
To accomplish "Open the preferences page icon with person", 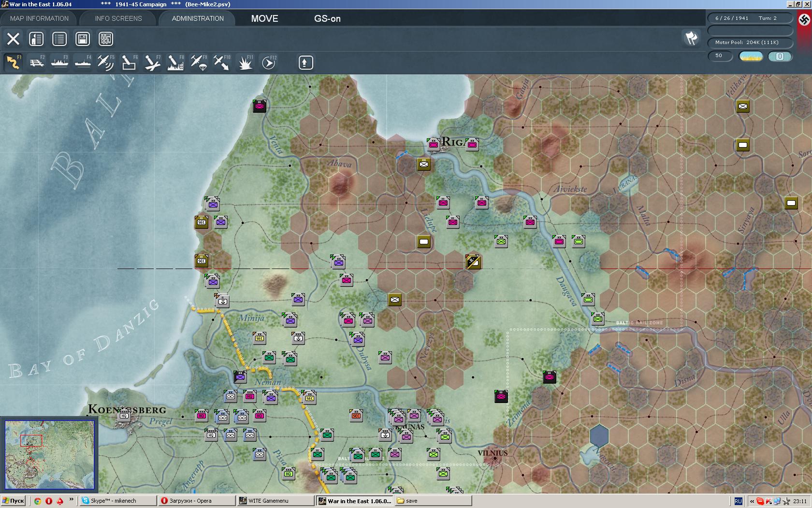I will (x=36, y=39).
